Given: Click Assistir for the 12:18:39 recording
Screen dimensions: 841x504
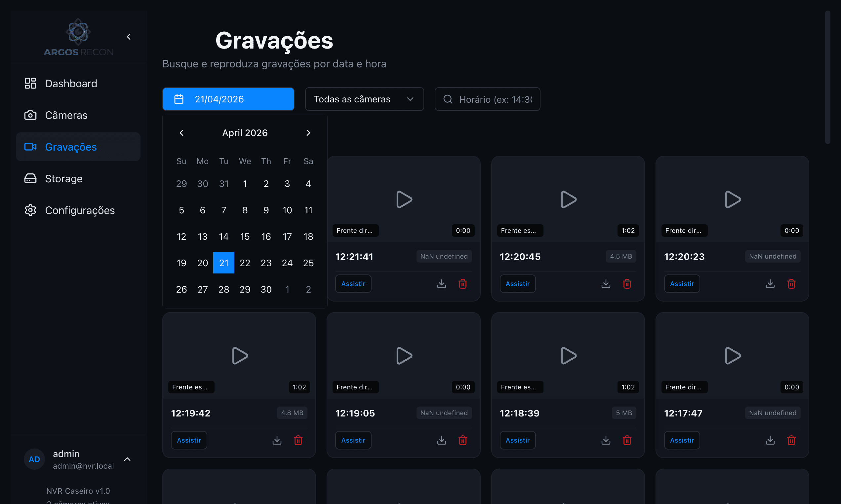Looking at the screenshot, I should tap(518, 440).
